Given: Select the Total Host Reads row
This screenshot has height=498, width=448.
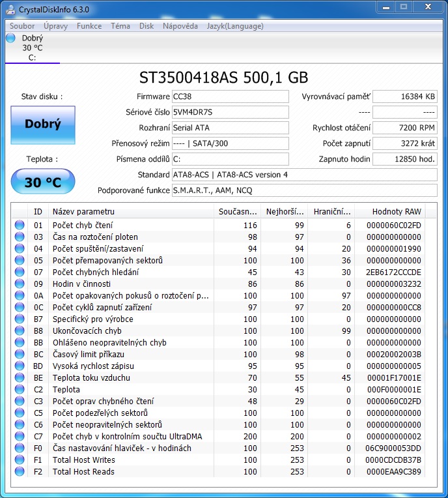Looking at the screenshot, I should (x=130, y=471).
